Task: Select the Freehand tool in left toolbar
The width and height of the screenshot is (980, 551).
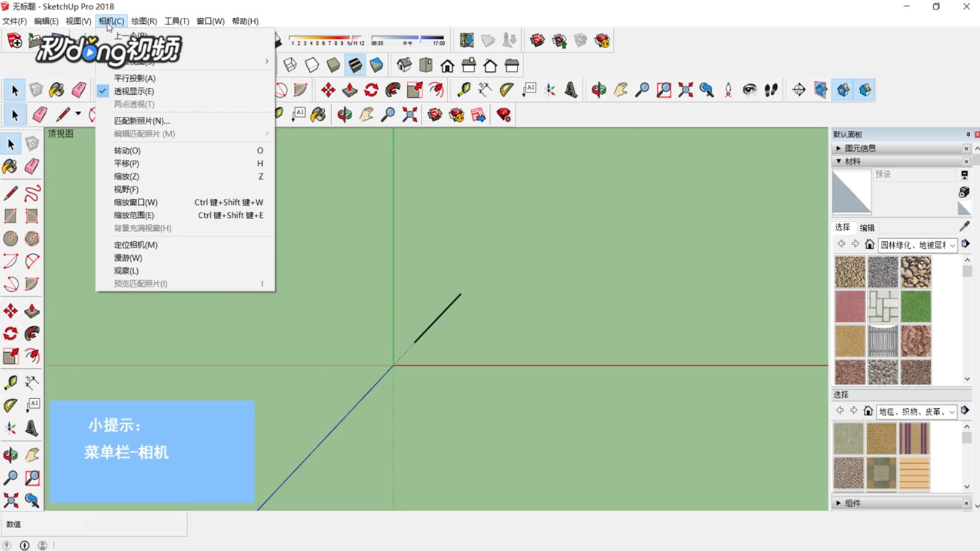Action: point(32,193)
